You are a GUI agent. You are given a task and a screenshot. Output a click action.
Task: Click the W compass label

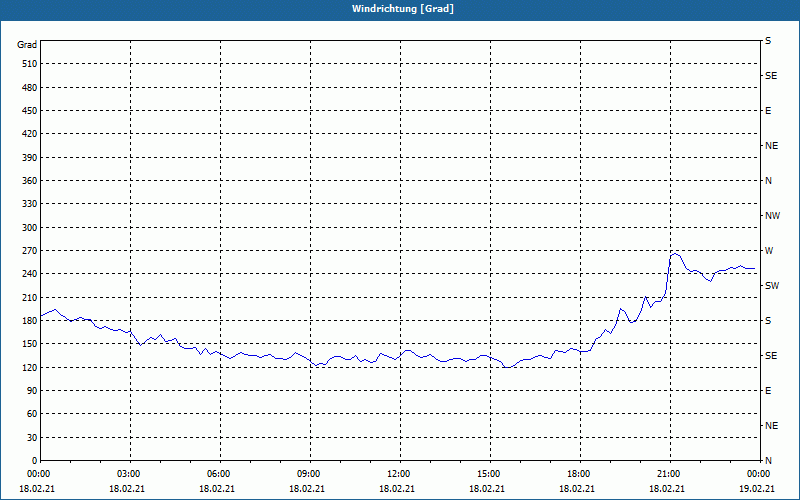(x=769, y=251)
